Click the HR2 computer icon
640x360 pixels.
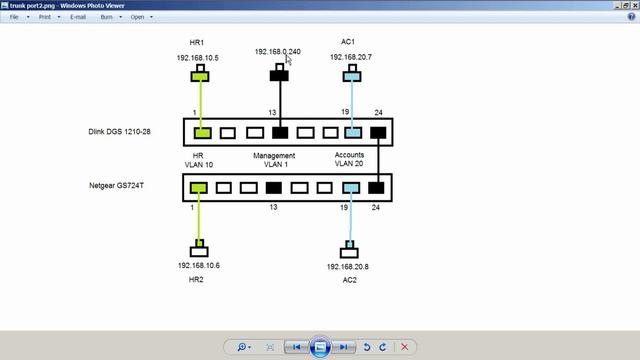pyautogui.click(x=199, y=248)
